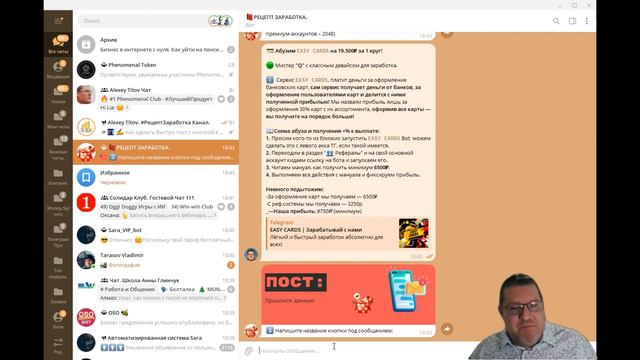Click the unread counter on Автоматизированная система Sara
Screen dimensions: 640x360
(227, 347)
